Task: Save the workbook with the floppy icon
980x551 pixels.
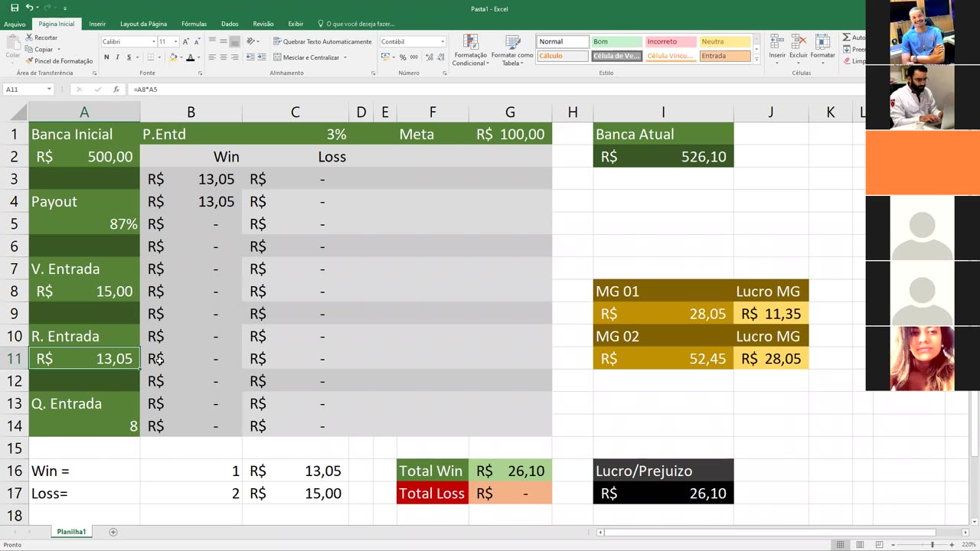Action: tap(15, 8)
